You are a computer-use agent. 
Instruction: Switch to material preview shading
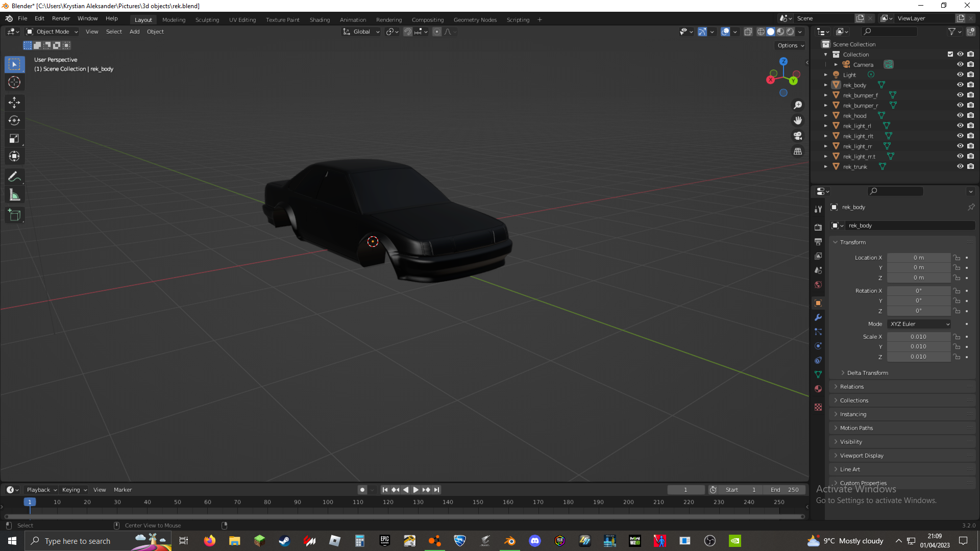click(780, 32)
